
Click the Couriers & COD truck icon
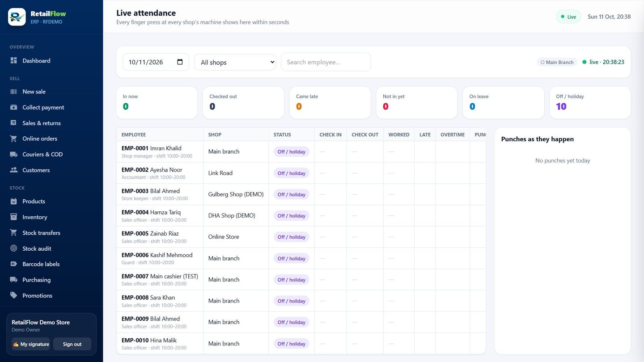click(x=14, y=154)
